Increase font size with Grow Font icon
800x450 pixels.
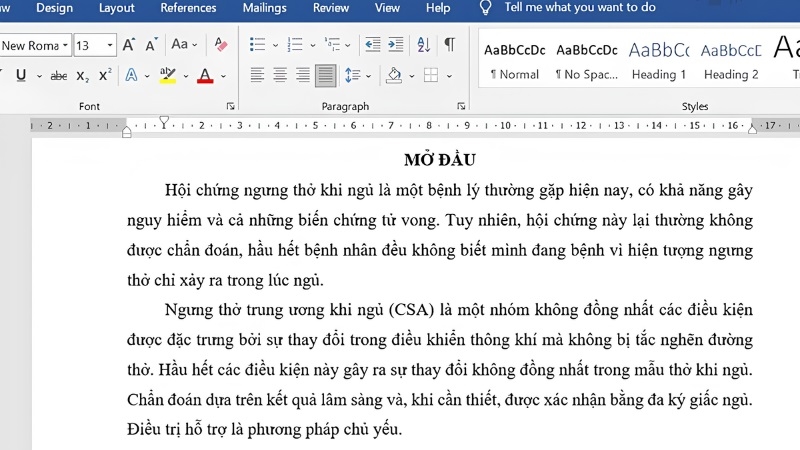coord(129,45)
